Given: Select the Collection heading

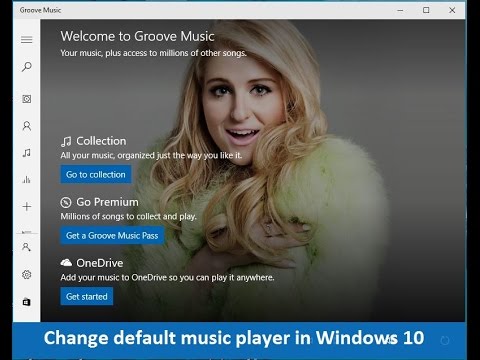Looking at the screenshot, I should click(x=101, y=141).
